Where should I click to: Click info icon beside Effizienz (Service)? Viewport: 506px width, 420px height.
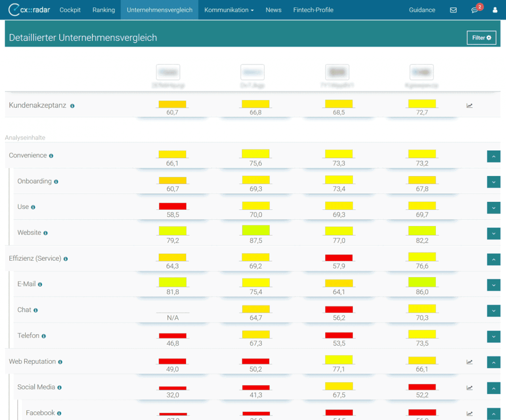[x=66, y=259]
